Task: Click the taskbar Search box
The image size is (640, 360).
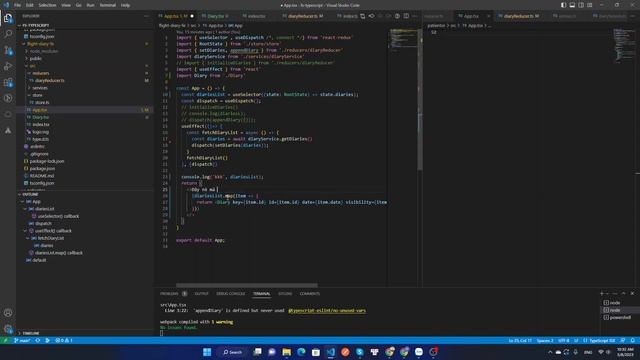Action: click(233, 352)
